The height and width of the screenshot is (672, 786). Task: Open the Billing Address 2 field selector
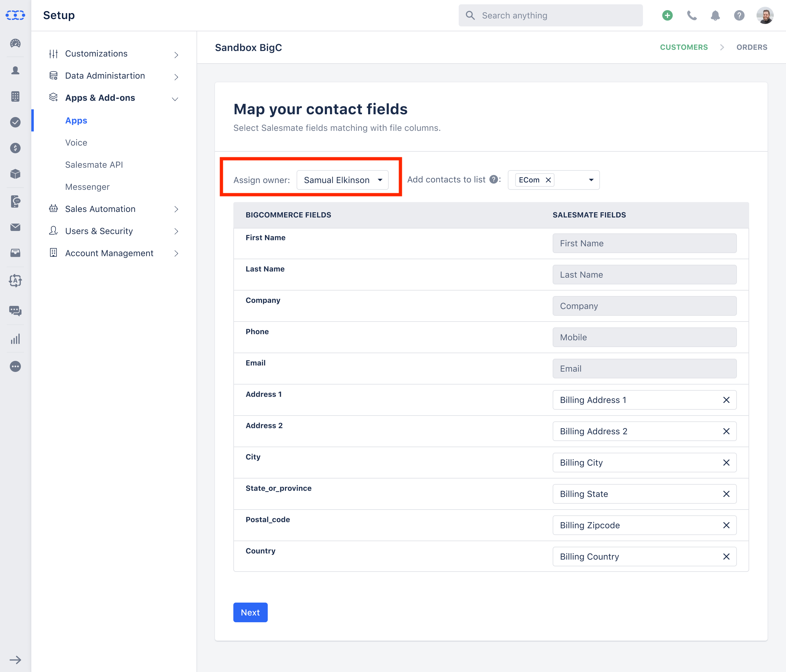644,432
